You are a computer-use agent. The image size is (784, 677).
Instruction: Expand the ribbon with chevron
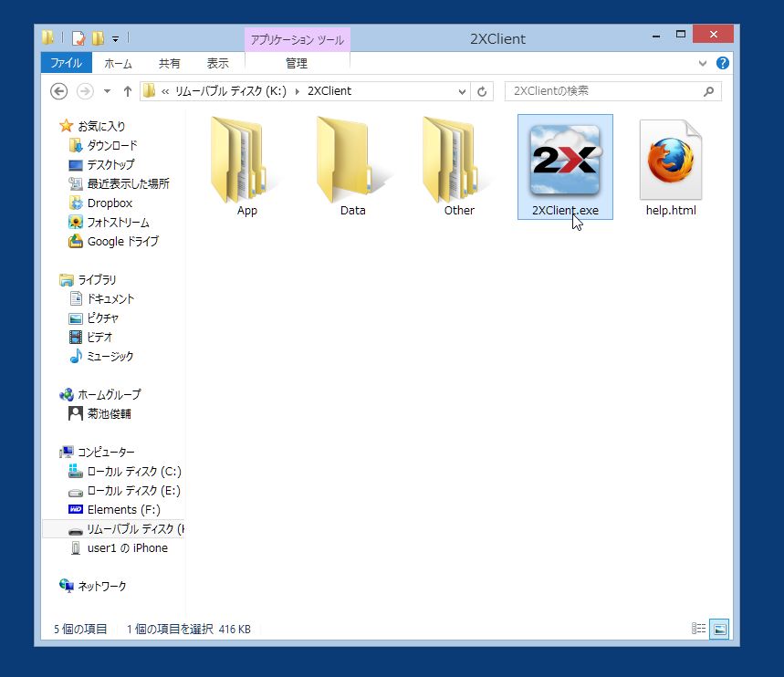tap(703, 63)
